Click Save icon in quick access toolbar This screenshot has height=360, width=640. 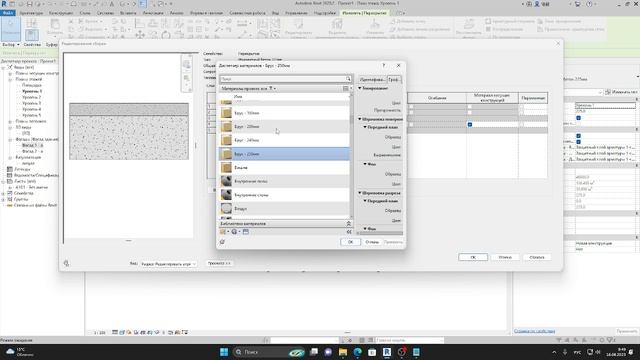pos(30,4)
